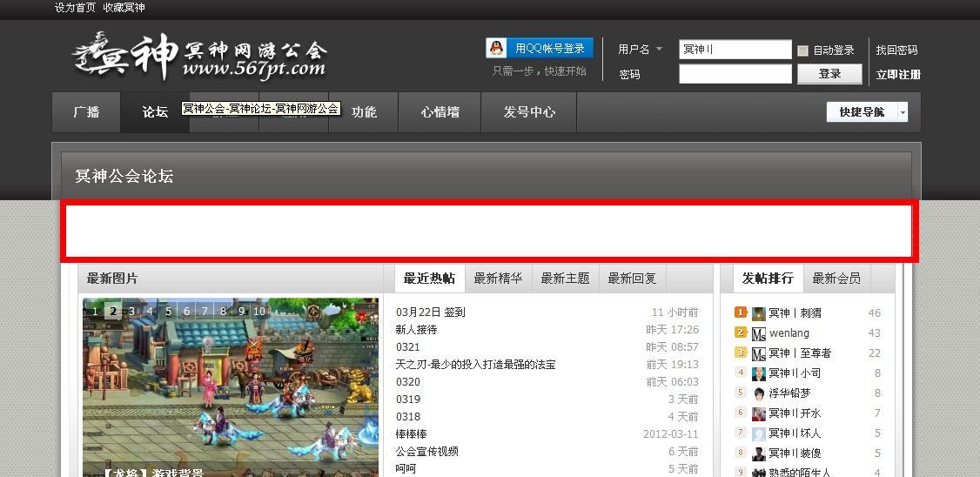The width and height of the screenshot is (980, 477).
Task: Open the 论坛 nav item
Action: (x=155, y=112)
